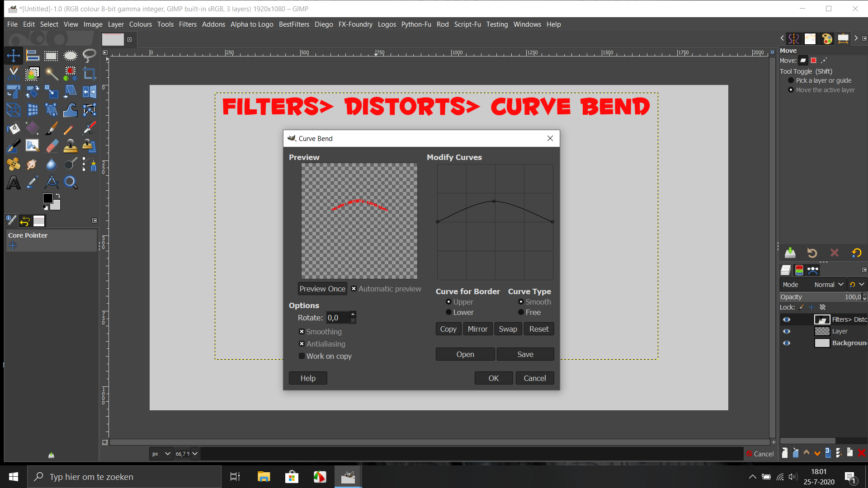Select the Crop tool
The image size is (868, 488).
point(89,74)
